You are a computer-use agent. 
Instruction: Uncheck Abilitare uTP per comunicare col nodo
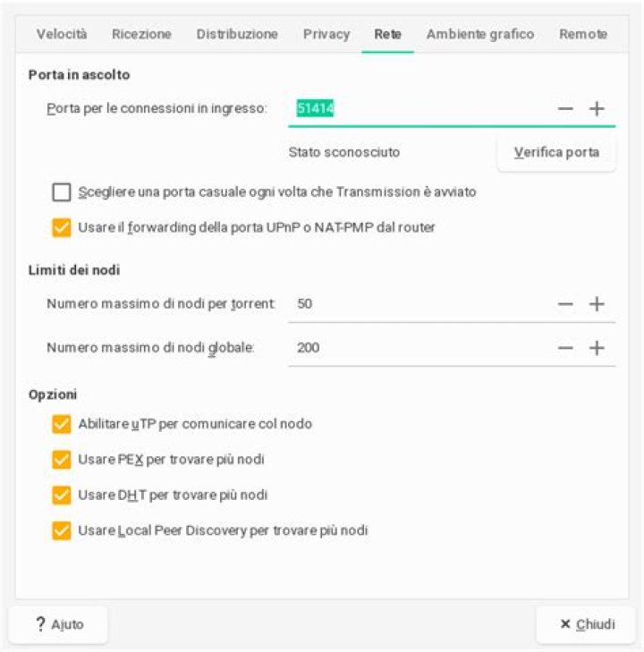(62, 424)
